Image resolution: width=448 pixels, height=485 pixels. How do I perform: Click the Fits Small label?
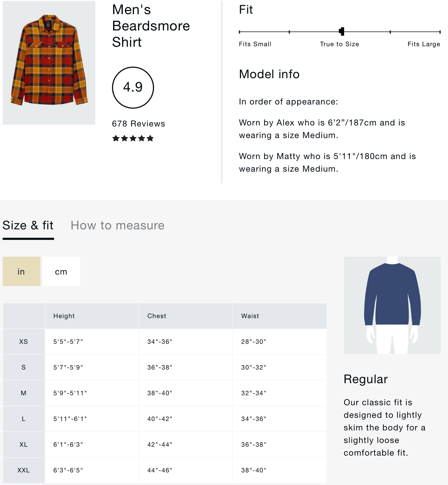click(x=255, y=44)
